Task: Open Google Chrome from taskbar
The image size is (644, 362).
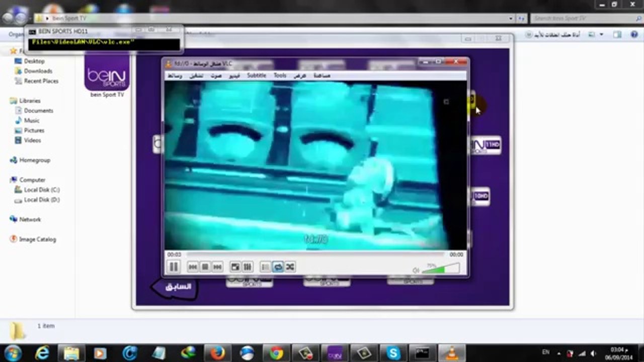Action: pyautogui.click(x=276, y=353)
